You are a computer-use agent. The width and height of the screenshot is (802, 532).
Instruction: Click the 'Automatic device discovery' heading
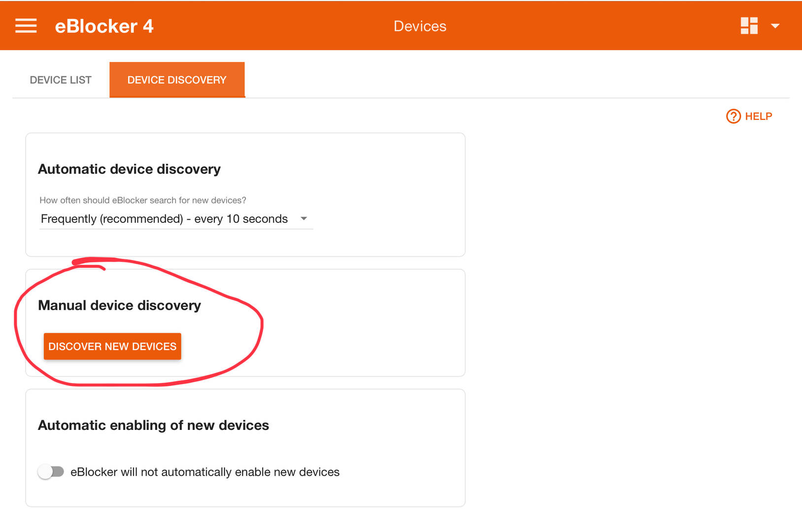pos(129,169)
